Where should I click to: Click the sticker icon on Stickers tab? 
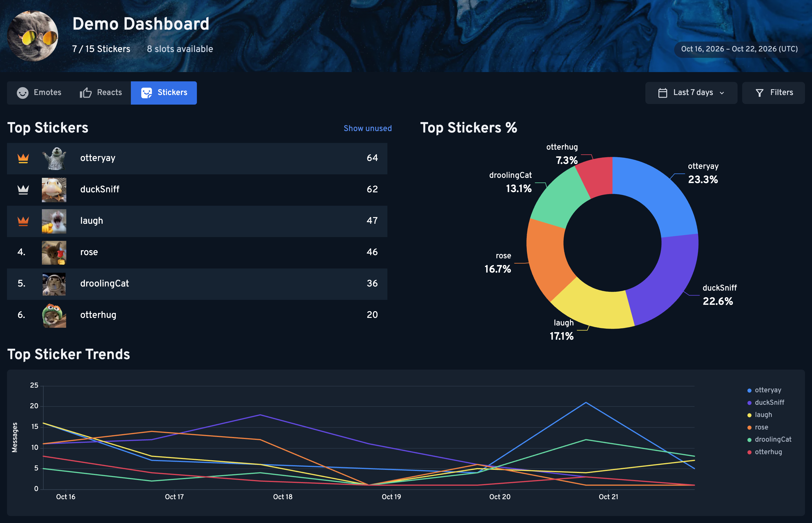click(147, 93)
